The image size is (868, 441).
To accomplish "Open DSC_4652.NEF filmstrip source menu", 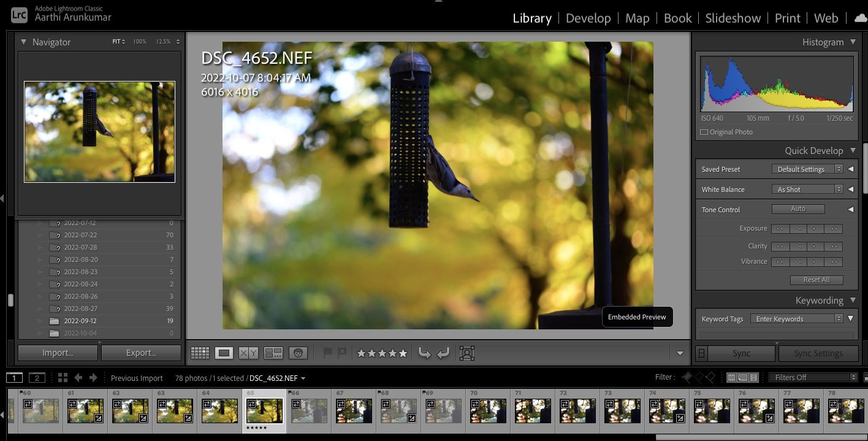I will (277, 378).
